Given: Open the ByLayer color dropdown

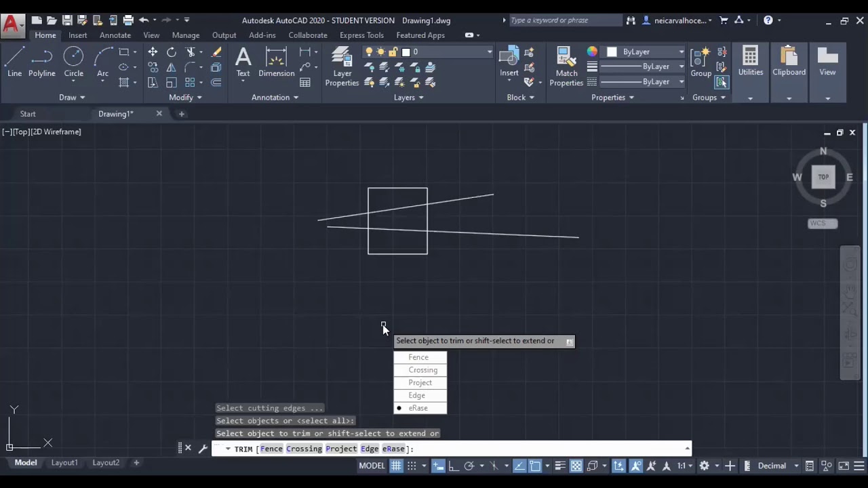Looking at the screenshot, I should 681,52.
